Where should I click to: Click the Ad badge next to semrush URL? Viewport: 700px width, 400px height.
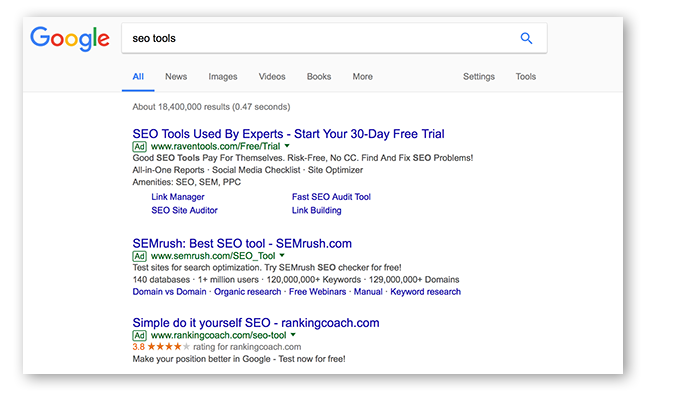139,256
